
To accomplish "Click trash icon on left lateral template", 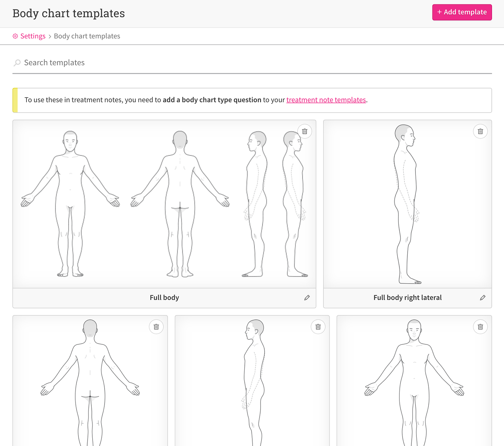I will coord(318,327).
